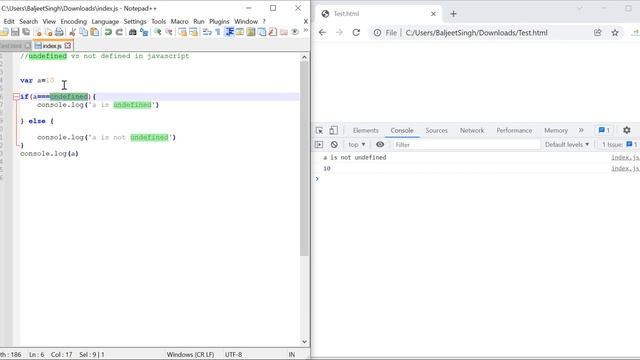Collapse the if block fold marker
The image size is (640, 360).
16,97
